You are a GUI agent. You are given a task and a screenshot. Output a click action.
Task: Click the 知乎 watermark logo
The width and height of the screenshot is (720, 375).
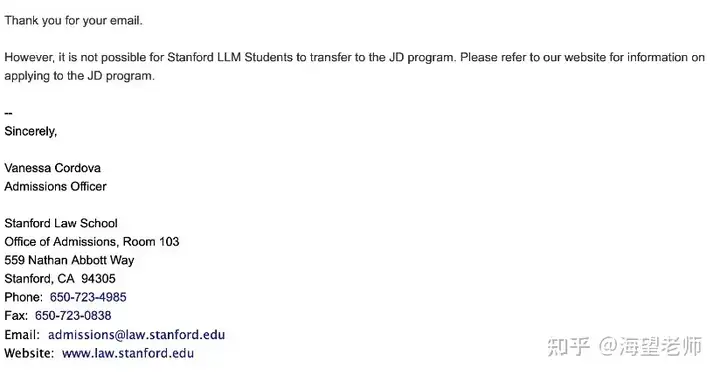568,346
